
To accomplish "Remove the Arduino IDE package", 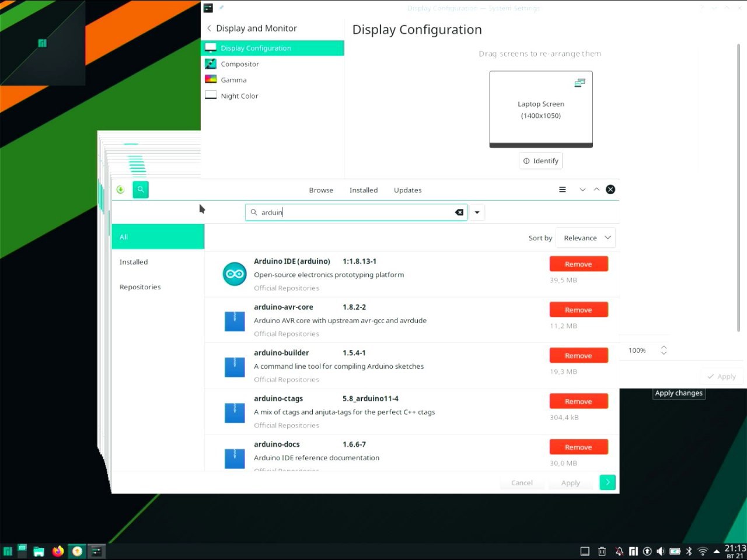I will click(578, 264).
